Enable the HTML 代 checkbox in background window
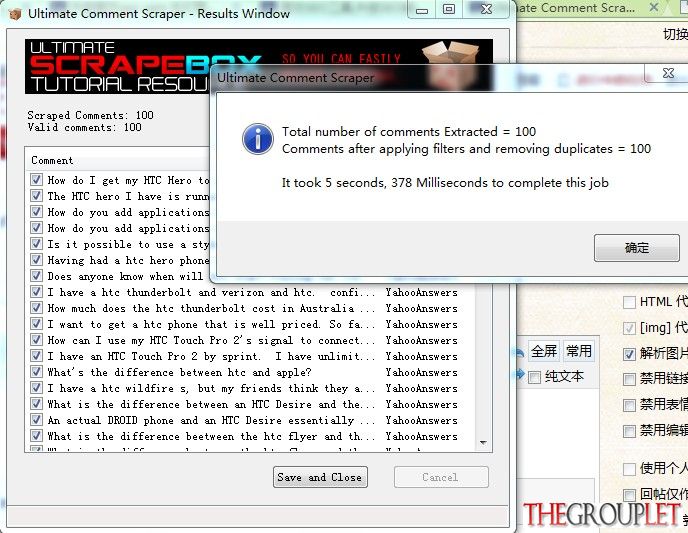Viewport: 688px width, 533px height. tap(629, 302)
